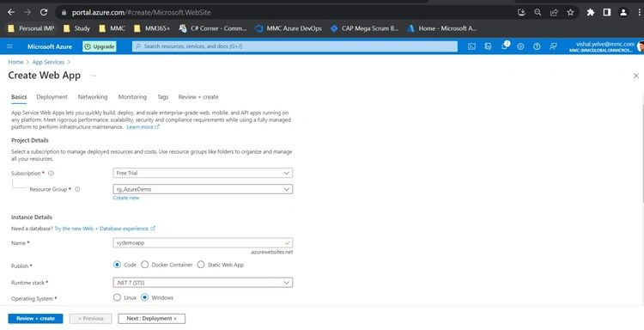Switch to the Deployment tab
Screen dimensions: 644x330
pos(52,97)
